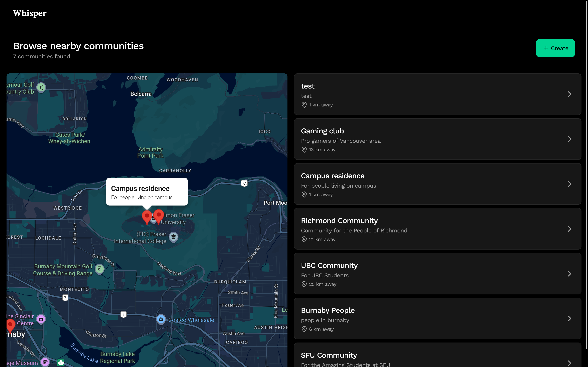The height and width of the screenshot is (367, 588).
Task: Click the Campus residence map popup
Action: (147, 192)
